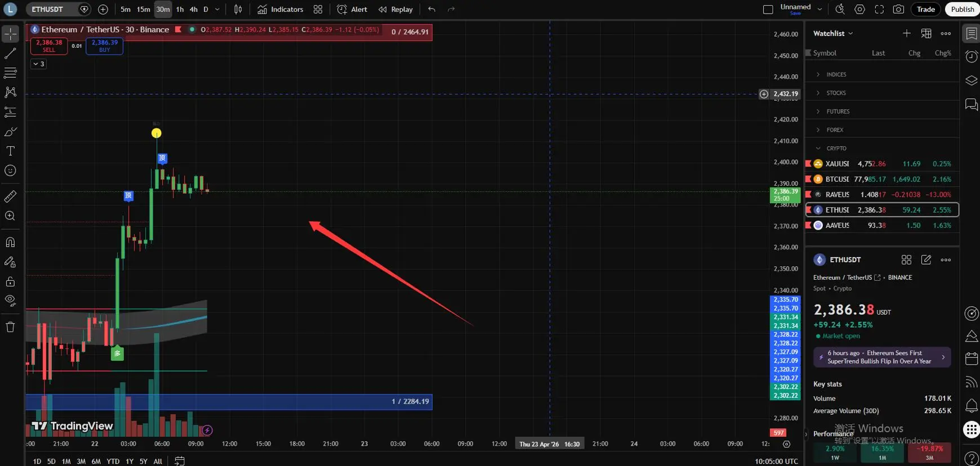Click the Trade button

[x=926, y=10]
